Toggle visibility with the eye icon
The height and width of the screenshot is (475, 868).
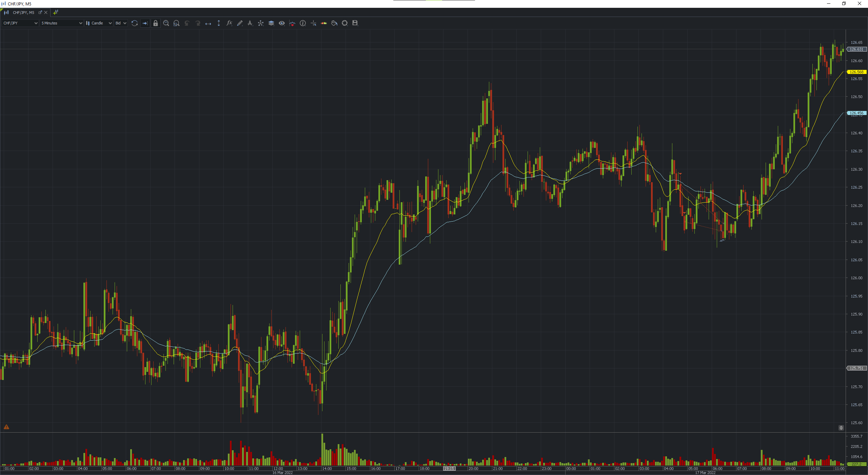(282, 23)
